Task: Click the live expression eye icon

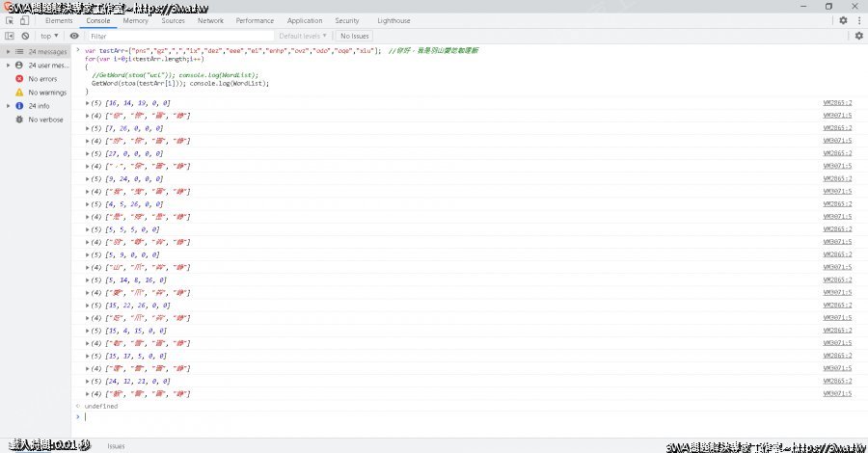Action: click(74, 36)
